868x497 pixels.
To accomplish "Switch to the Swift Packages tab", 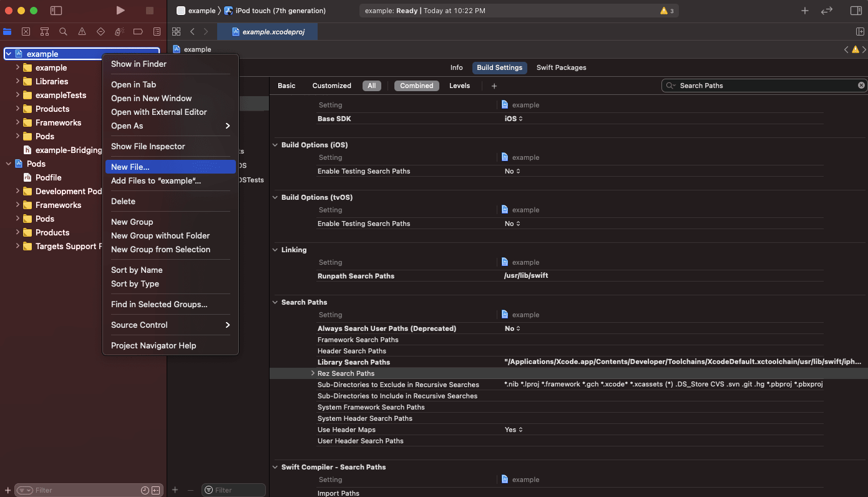I will (x=562, y=67).
